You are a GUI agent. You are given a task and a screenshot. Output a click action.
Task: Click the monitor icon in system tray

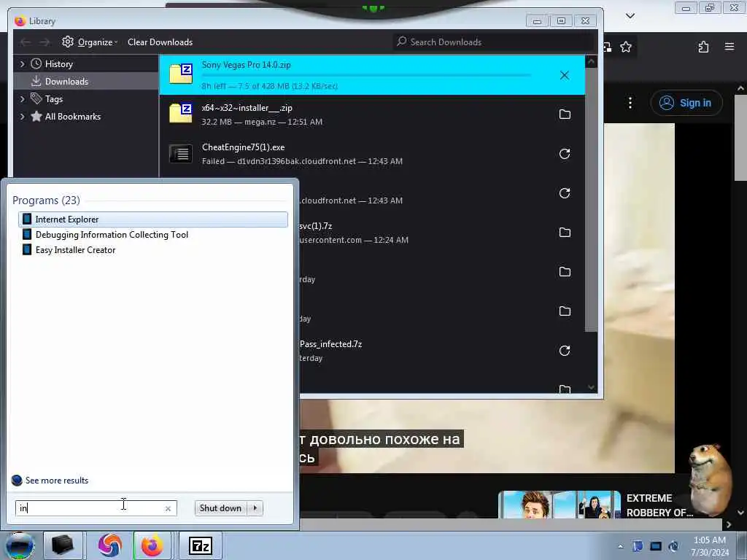click(x=656, y=546)
